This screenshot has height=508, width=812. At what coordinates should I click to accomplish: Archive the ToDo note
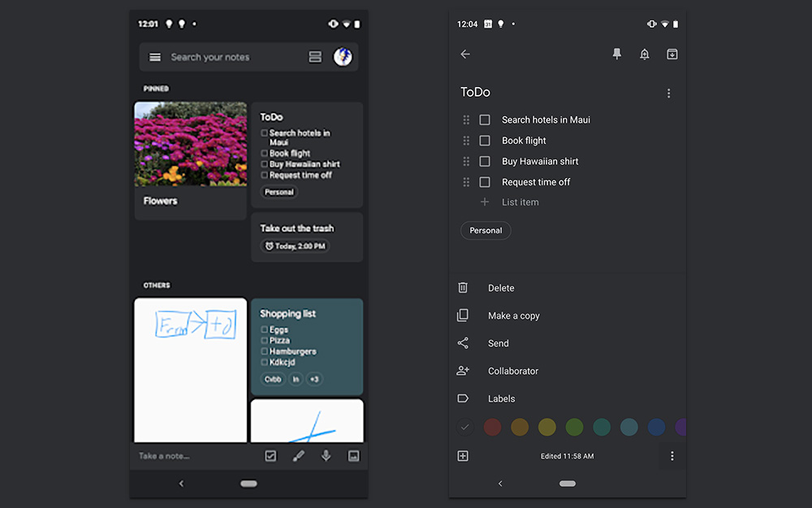click(672, 54)
